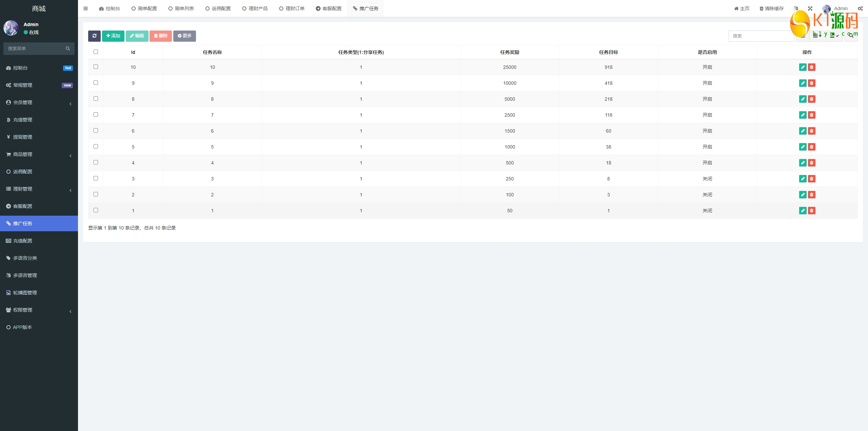This screenshot has width=868, height=431.
Task: Select the checkbox for row Id 9
Action: click(x=96, y=83)
